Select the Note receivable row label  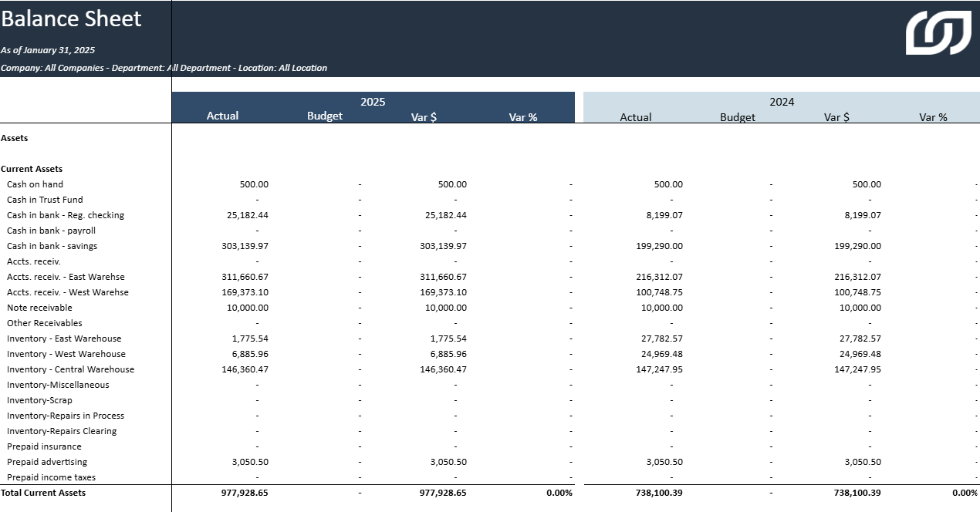click(x=39, y=308)
